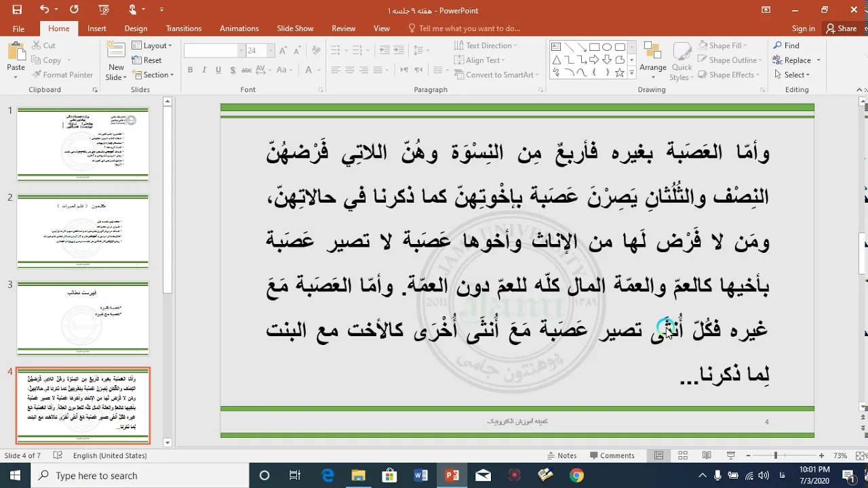The height and width of the screenshot is (488, 868).
Task: Toggle Strikethrough formatting
Action: click(x=248, y=70)
